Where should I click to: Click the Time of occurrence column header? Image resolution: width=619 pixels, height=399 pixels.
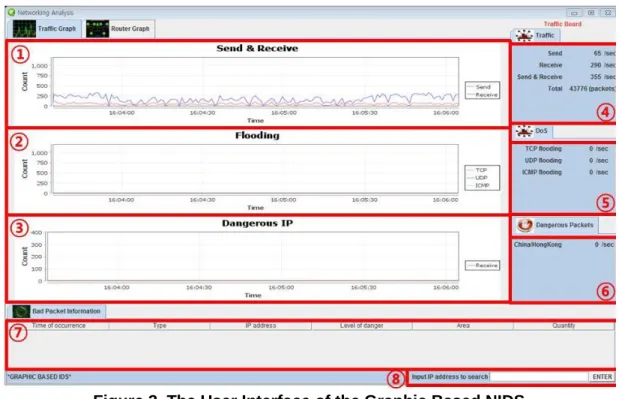(x=58, y=326)
